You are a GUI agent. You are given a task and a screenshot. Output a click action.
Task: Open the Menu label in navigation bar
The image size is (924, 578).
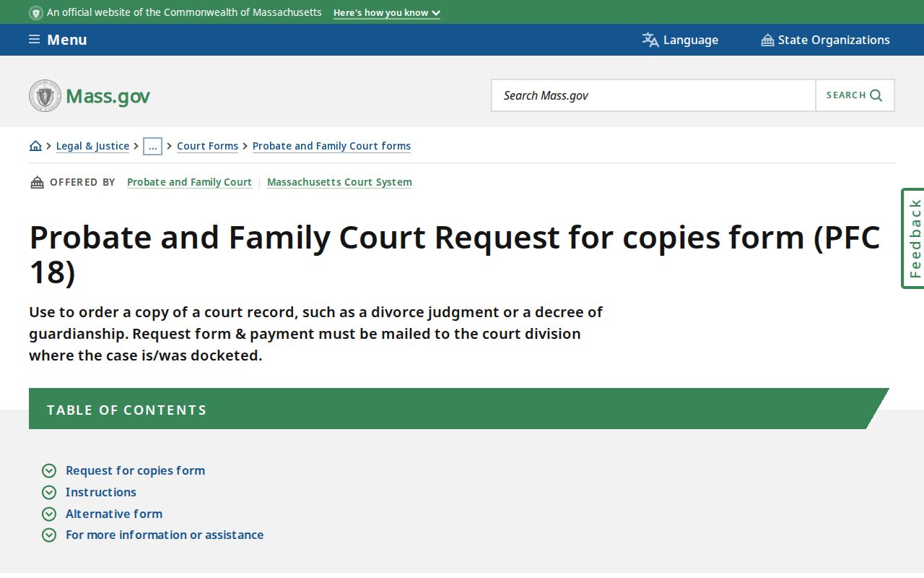coord(67,40)
